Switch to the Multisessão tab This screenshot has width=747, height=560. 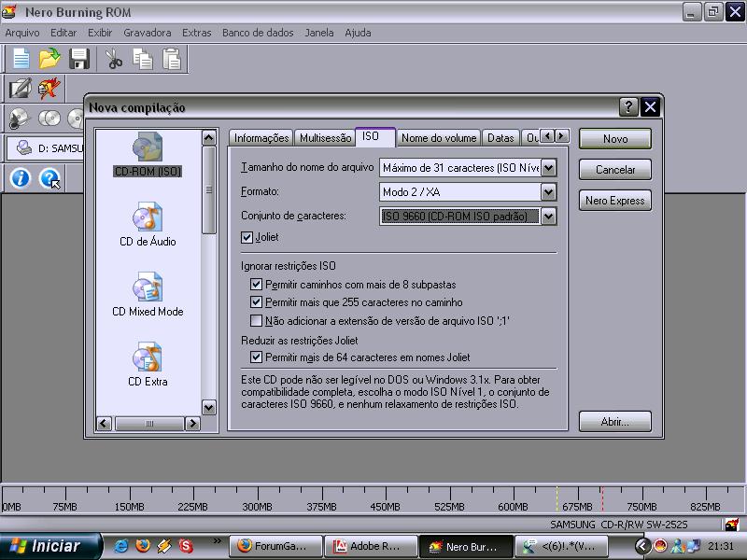(325, 138)
